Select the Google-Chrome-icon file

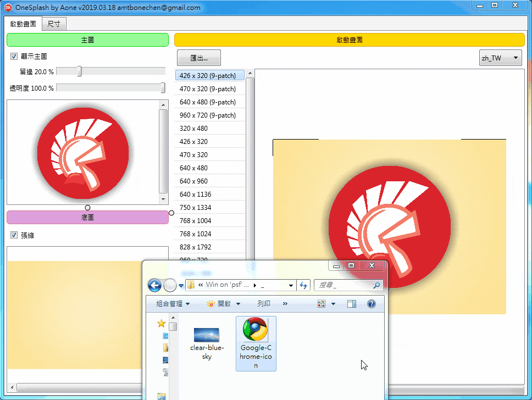coord(256,343)
